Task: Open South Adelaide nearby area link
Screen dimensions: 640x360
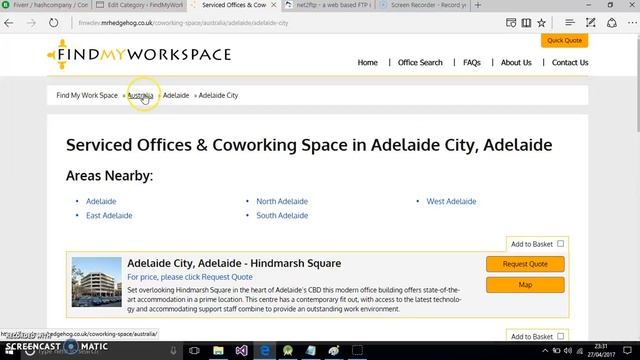Action: pos(282,216)
